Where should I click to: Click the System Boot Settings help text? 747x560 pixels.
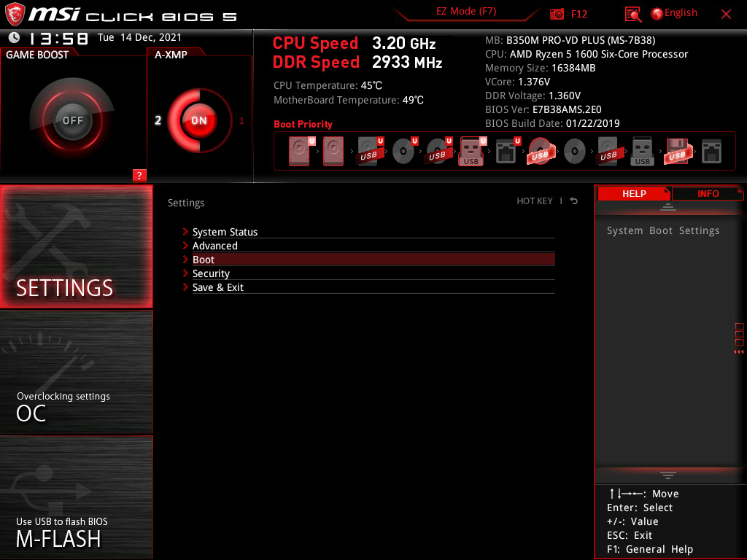662,230
